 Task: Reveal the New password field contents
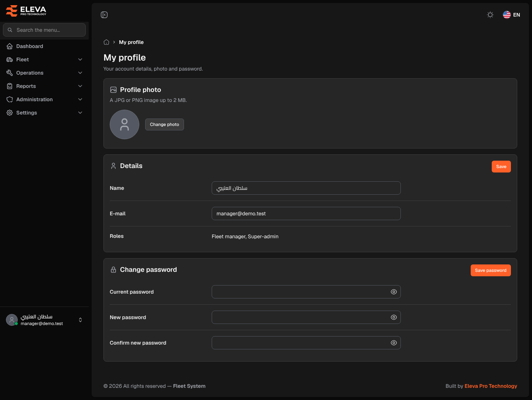[x=394, y=317]
